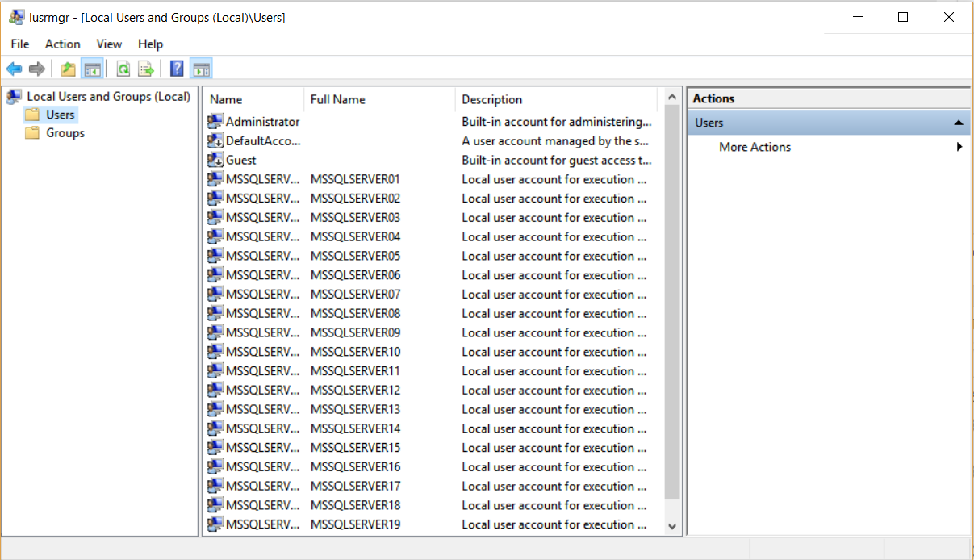
Task: Click the user icon in the MSSQLSERVER05 row
Action: click(215, 256)
